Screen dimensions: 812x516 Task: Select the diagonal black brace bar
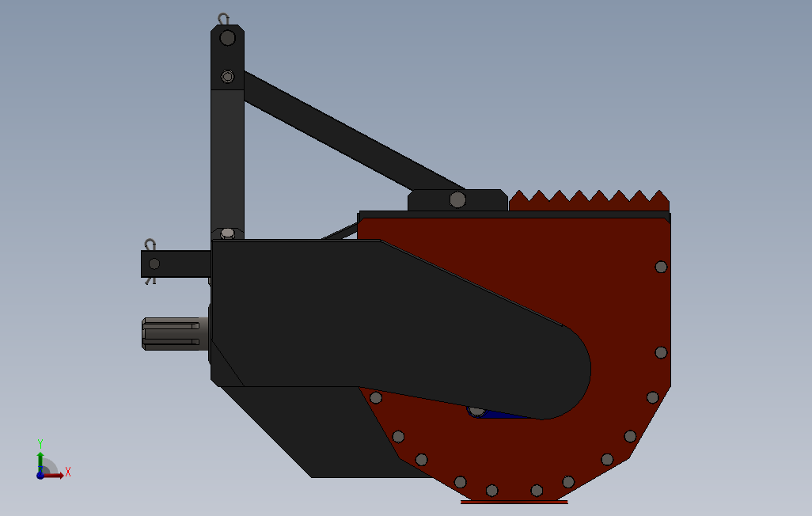click(354, 131)
